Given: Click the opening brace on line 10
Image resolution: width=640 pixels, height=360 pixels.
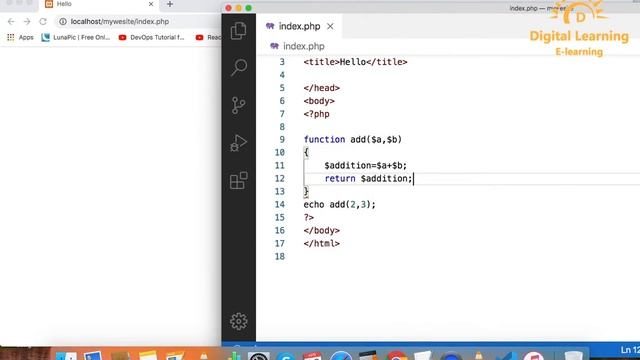Looking at the screenshot, I should click(x=306, y=153).
